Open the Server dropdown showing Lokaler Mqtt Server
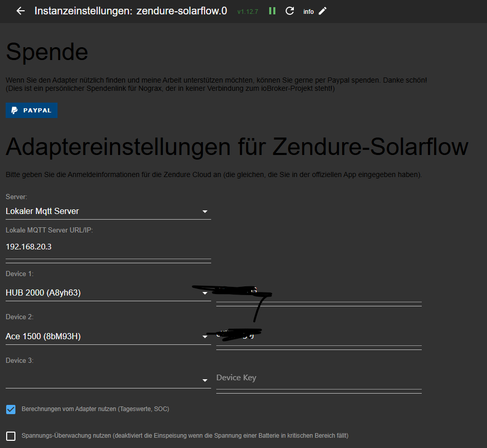487x448 pixels. click(108, 211)
